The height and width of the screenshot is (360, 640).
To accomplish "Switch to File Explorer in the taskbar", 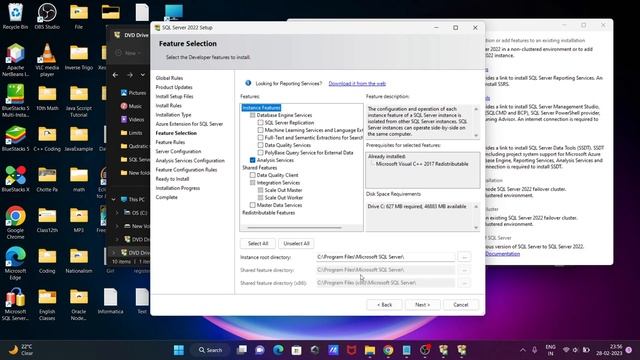I will (370, 350).
